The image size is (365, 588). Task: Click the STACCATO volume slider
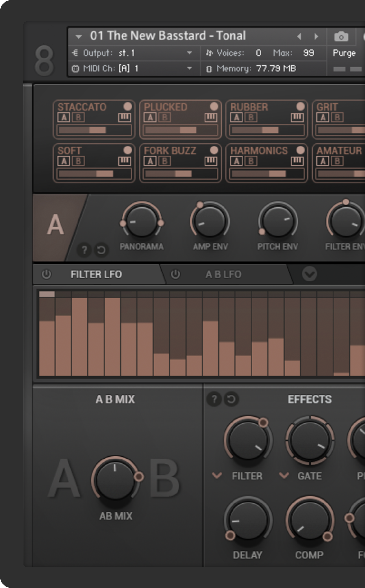[x=94, y=130]
